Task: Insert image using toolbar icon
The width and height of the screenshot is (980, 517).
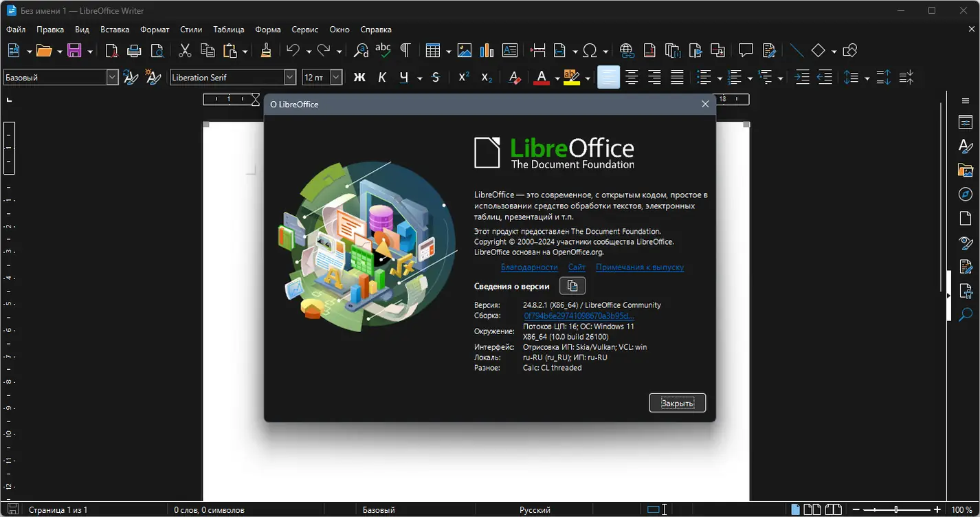Action: pyautogui.click(x=465, y=50)
